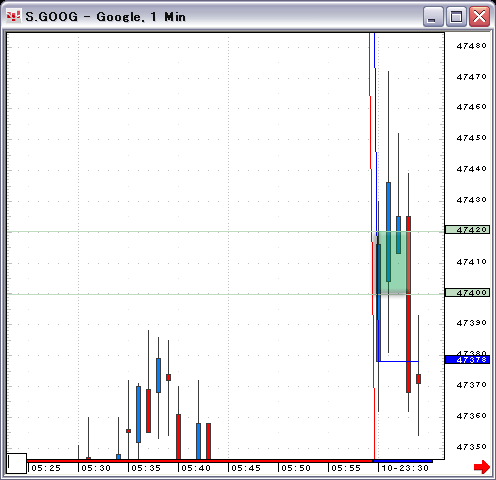Click the 10-23:30 session time label
496x480 pixels.
click(x=405, y=468)
